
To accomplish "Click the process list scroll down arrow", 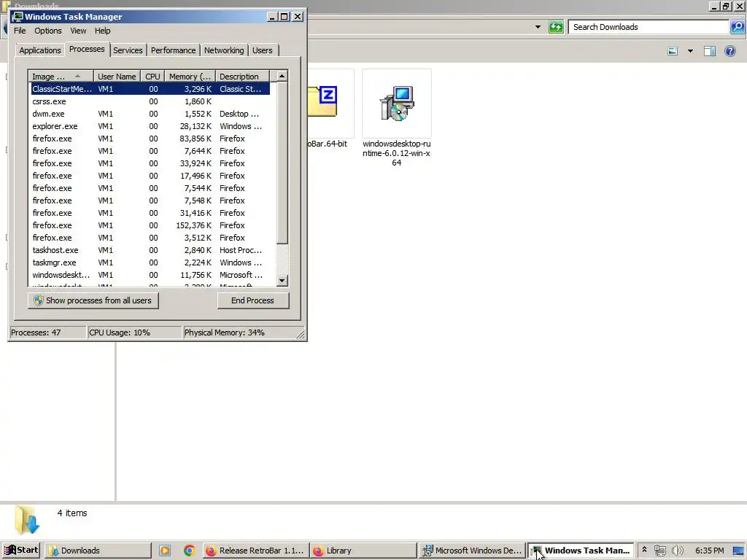I will coord(282,281).
